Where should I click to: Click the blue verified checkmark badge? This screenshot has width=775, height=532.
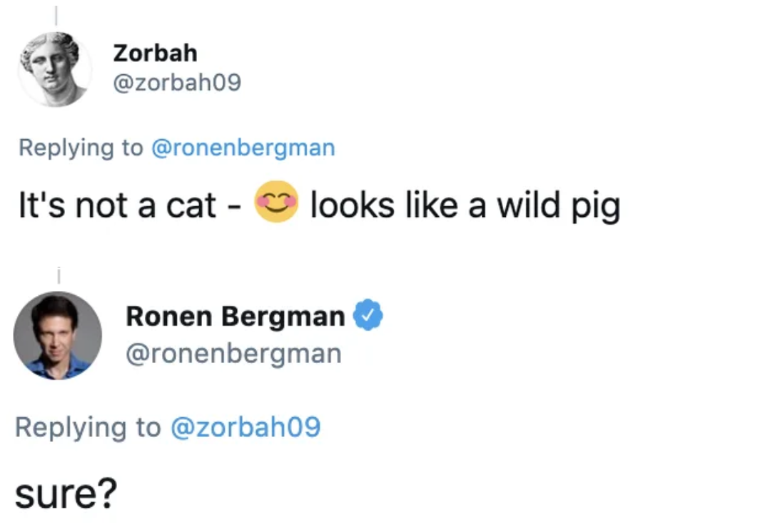pyautogui.click(x=369, y=316)
